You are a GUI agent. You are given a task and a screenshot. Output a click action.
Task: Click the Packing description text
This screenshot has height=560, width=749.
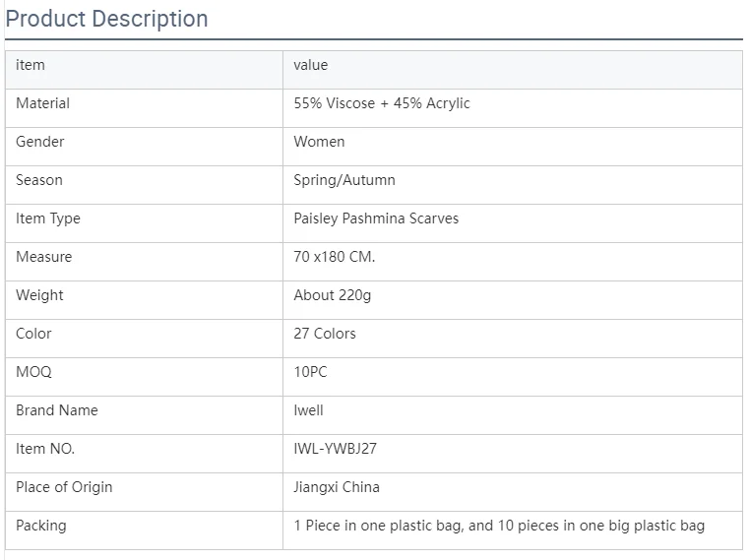point(499,526)
